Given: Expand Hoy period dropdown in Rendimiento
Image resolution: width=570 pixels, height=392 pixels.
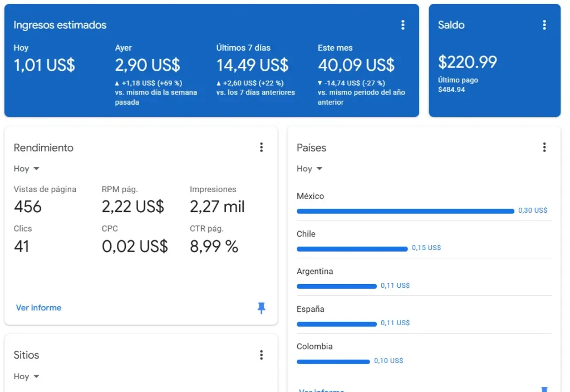Looking at the screenshot, I should [x=27, y=169].
